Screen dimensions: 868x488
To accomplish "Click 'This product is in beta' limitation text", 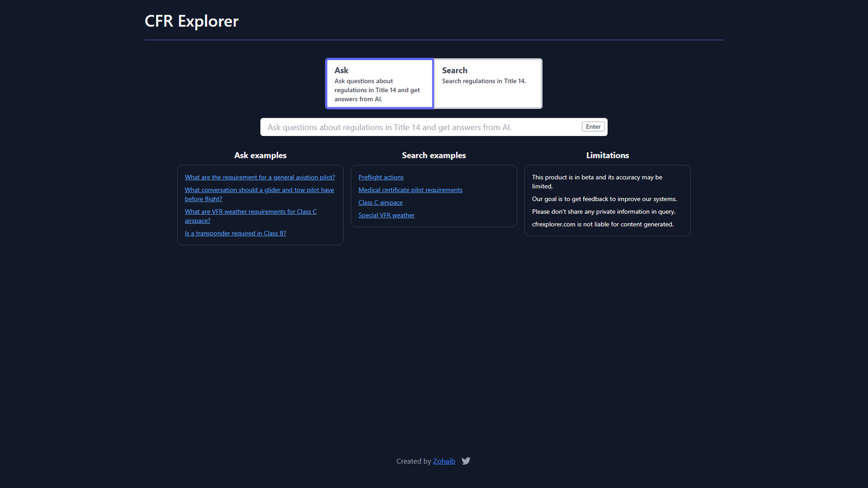I will click(597, 182).
